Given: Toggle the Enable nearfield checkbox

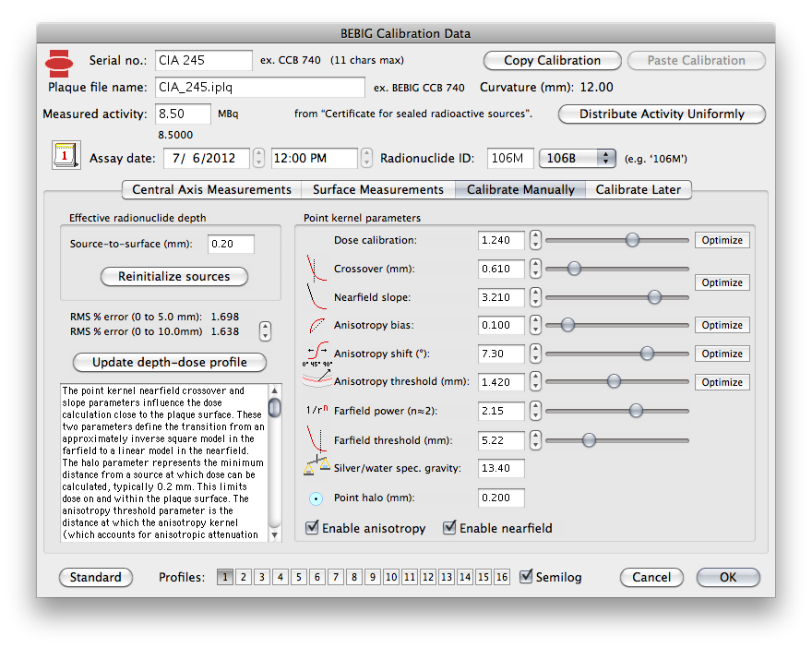Looking at the screenshot, I should click(449, 528).
